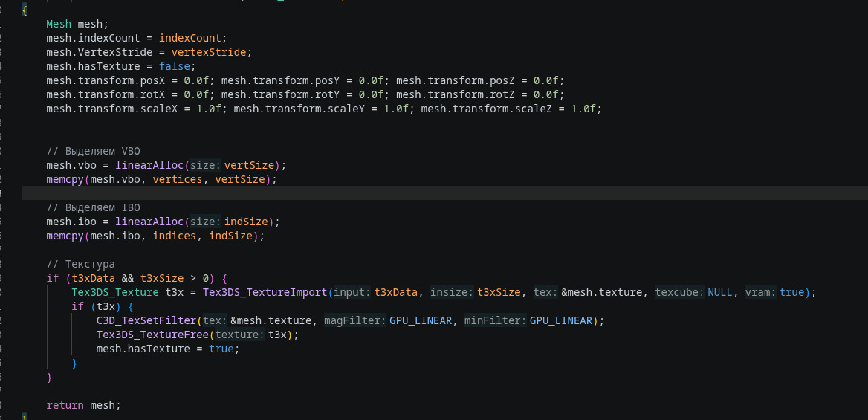Select 'NULL' in the TextureImport call
Image resolution: width=868 pixels, height=420 pixels.
point(719,292)
